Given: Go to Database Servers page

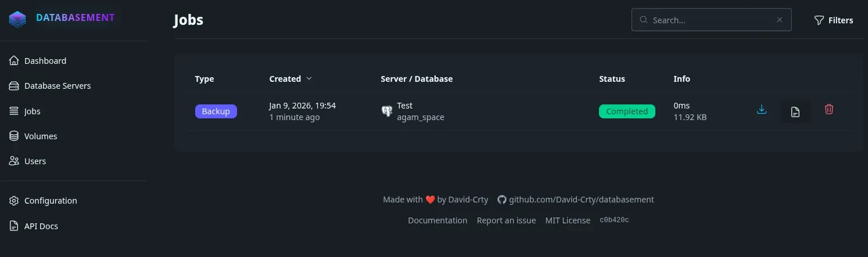Looking at the screenshot, I should tap(57, 86).
